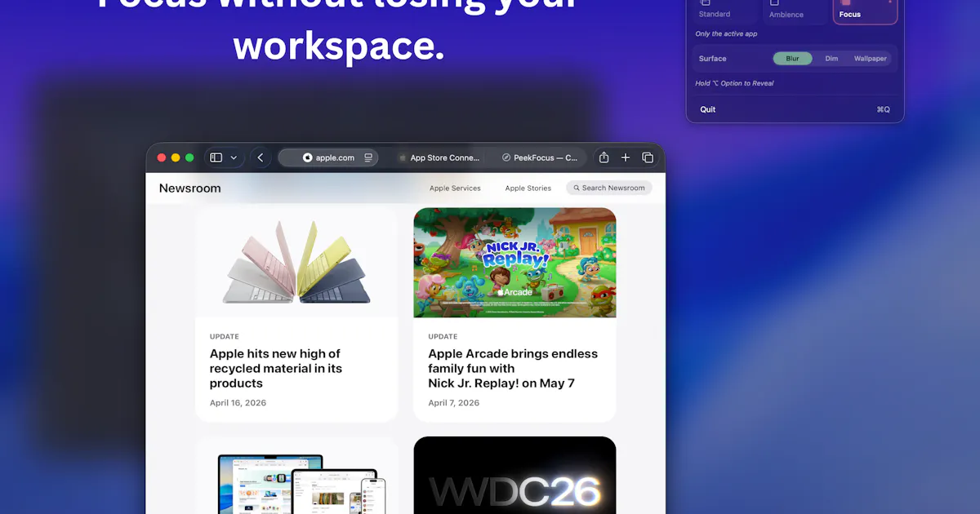Click the April 7, 2026 date text
This screenshot has height=514, width=980.
click(x=454, y=403)
